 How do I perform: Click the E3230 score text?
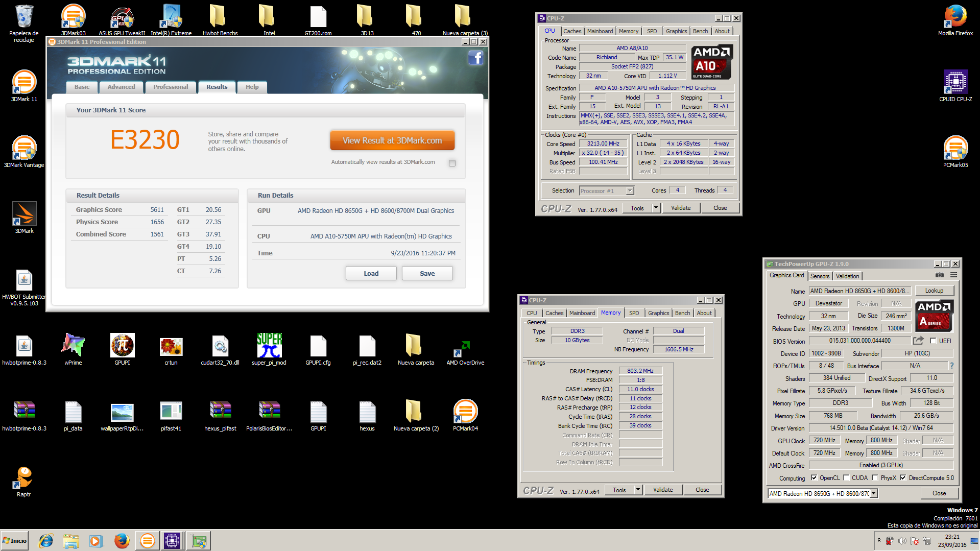(145, 140)
